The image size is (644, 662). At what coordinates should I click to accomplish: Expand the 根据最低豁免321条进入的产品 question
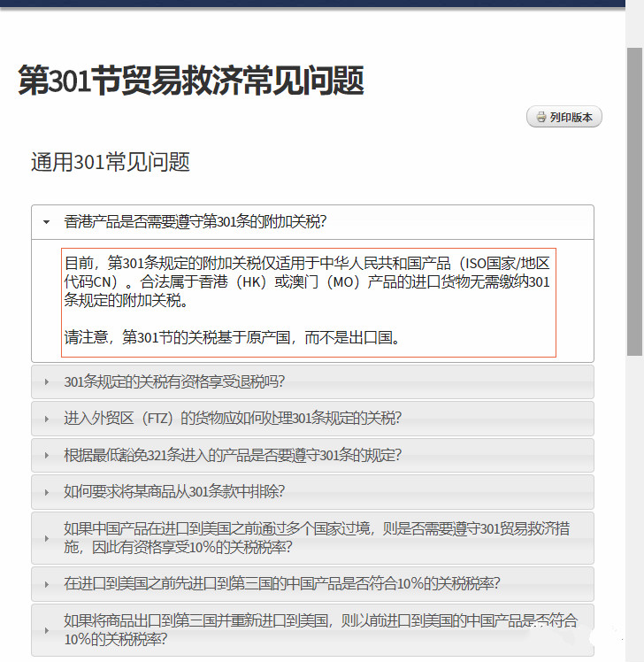point(232,455)
